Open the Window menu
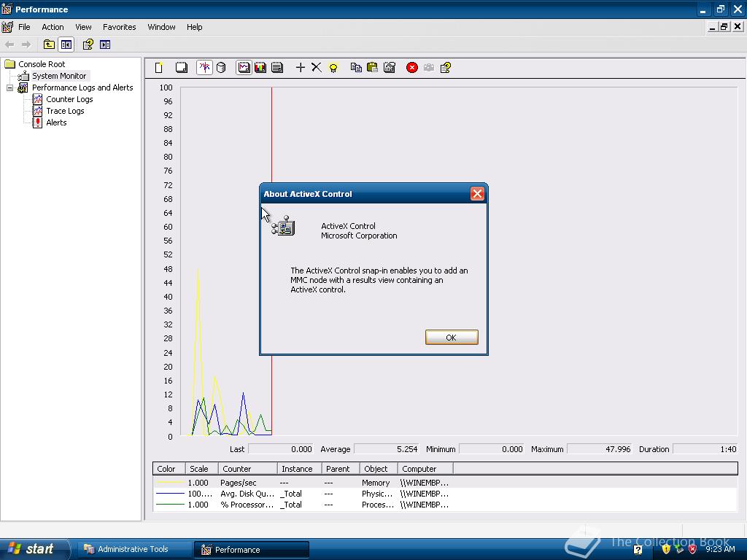 pyautogui.click(x=161, y=27)
